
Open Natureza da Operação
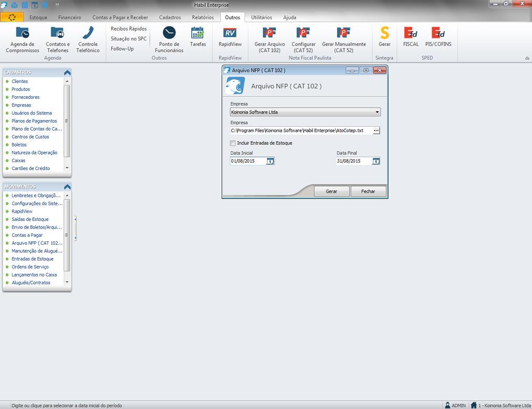[x=34, y=153]
